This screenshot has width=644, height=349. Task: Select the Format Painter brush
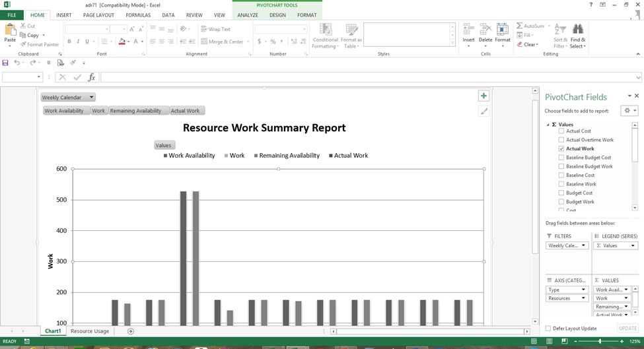click(23, 44)
